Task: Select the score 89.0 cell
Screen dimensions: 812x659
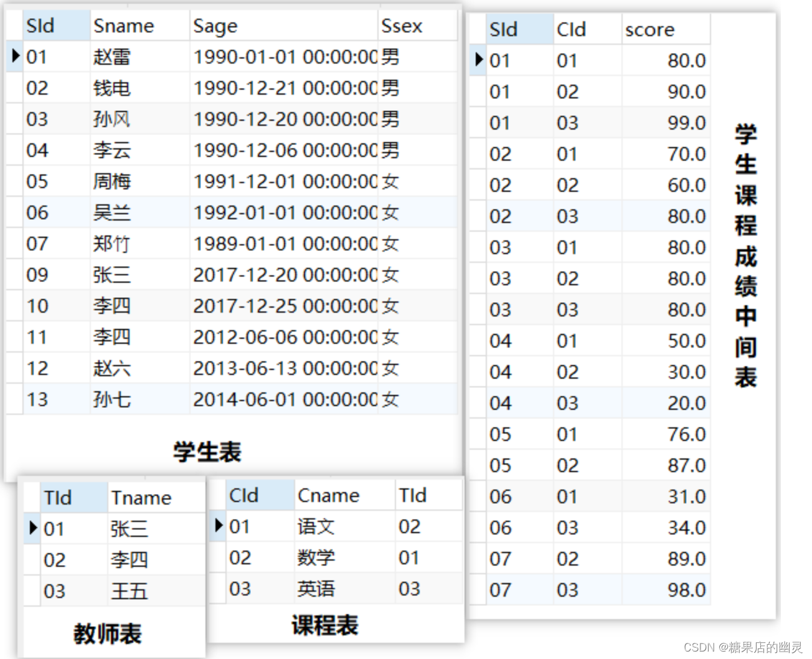Action: coord(666,559)
